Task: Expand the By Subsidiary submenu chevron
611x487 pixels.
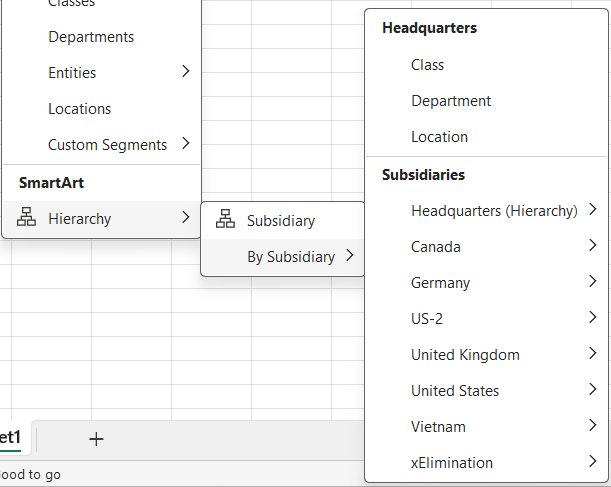Action: point(349,257)
